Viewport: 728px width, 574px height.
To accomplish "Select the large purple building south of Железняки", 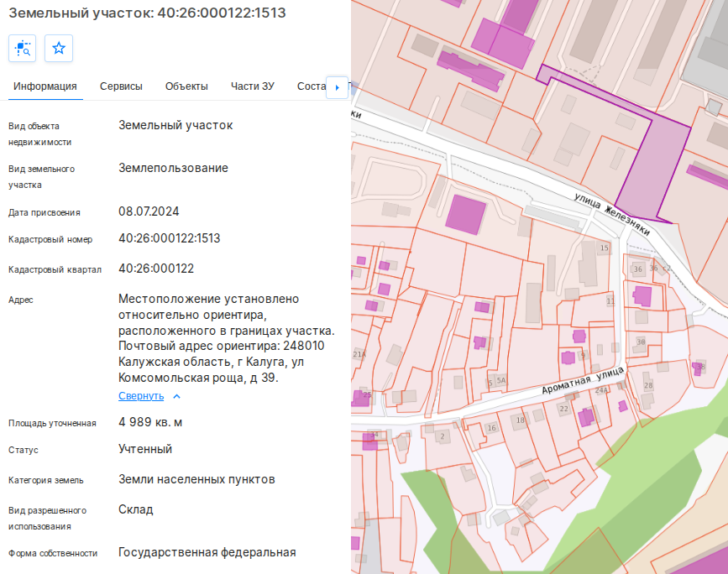I will coord(465,215).
